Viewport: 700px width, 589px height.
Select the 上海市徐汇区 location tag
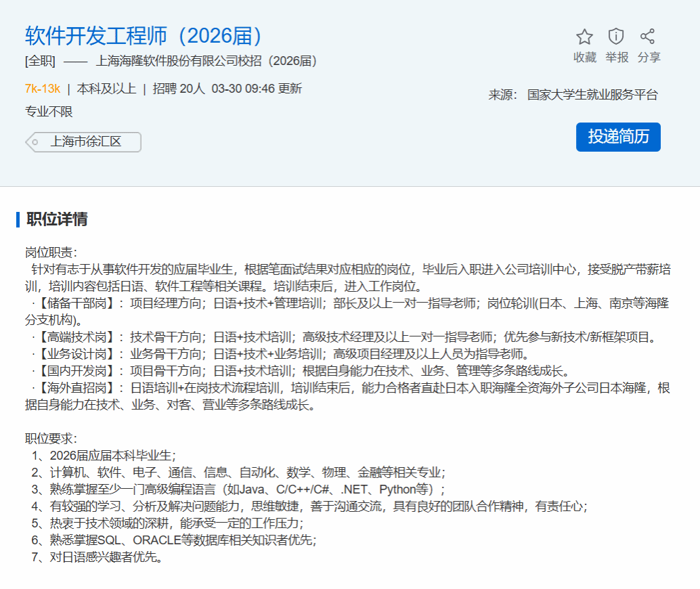click(x=85, y=142)
